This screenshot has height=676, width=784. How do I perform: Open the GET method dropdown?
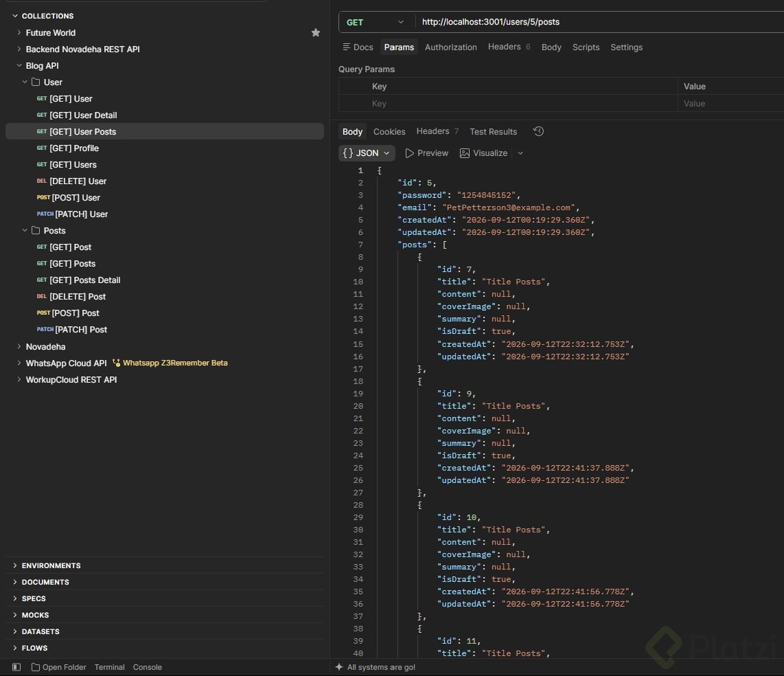pyautogui.click(x=375, y=22)
